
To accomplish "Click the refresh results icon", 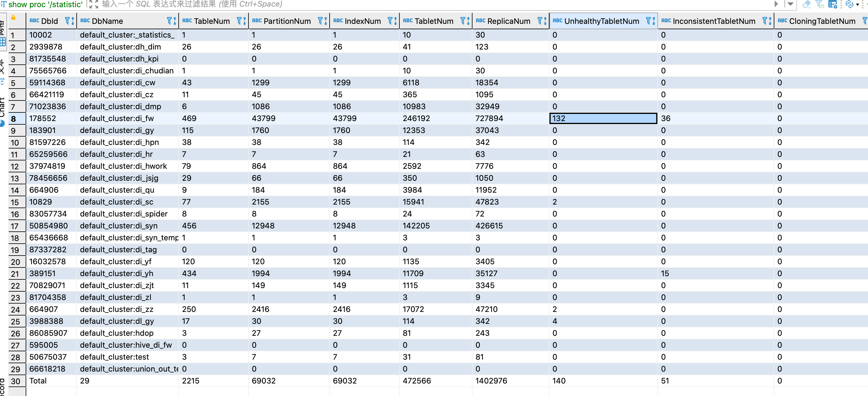I will (x=849, y=4).
